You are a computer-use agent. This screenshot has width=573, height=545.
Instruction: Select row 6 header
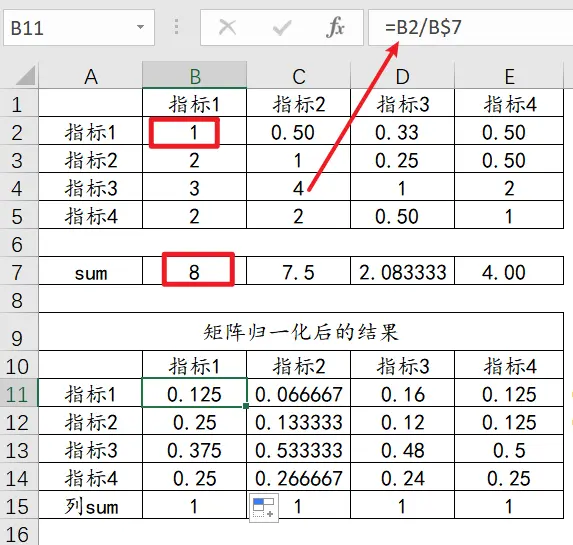(x=19, y=243)
